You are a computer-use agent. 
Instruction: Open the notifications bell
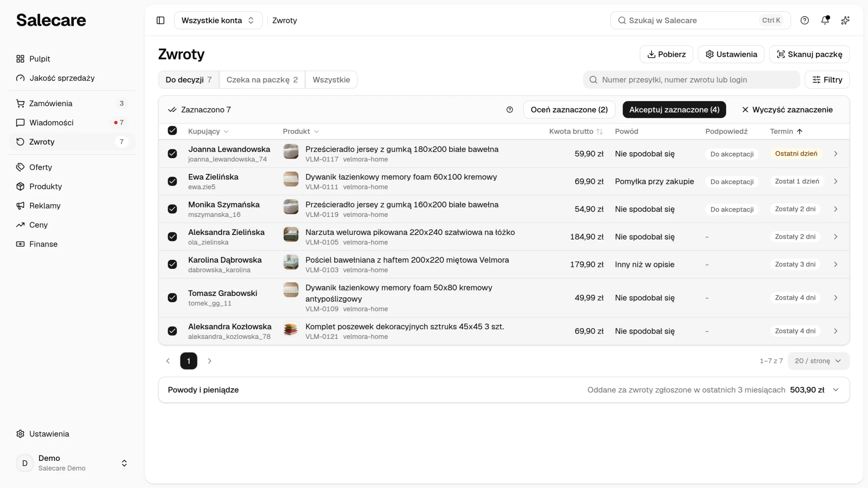[825, 20]
